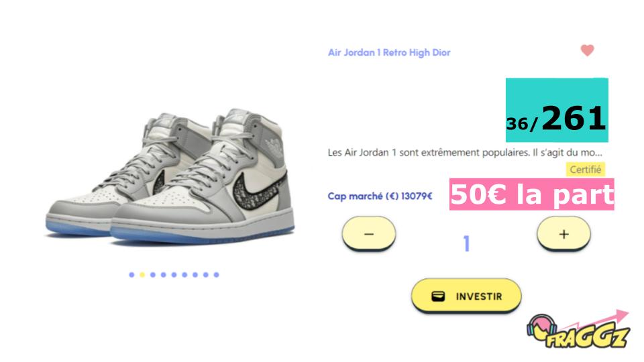This screenshot has width=644, height=362.
Task: Select the quantity value 1 field
Action: click(x=466, y=243)
